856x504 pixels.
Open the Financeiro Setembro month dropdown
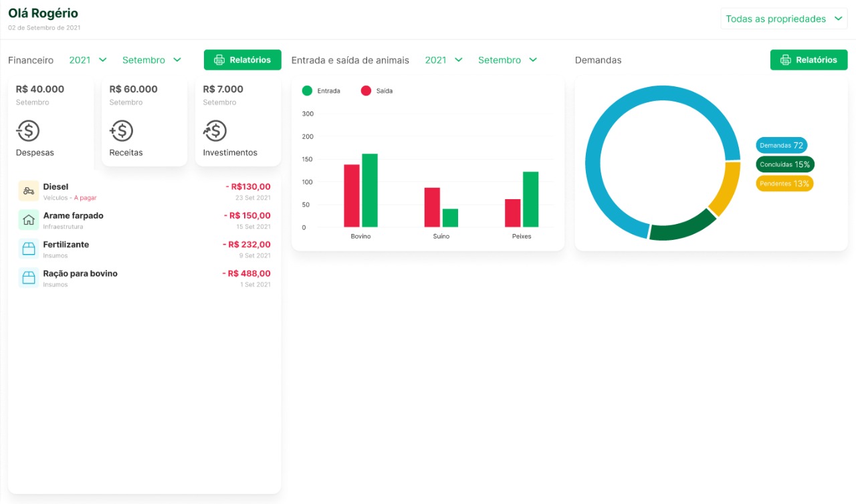pos(152,60)
